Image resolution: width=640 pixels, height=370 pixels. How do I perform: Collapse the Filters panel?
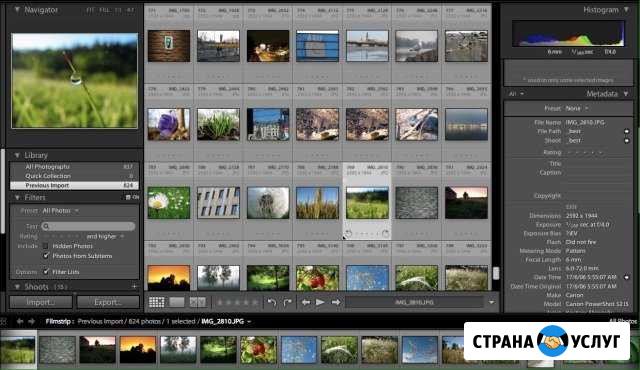17,197
